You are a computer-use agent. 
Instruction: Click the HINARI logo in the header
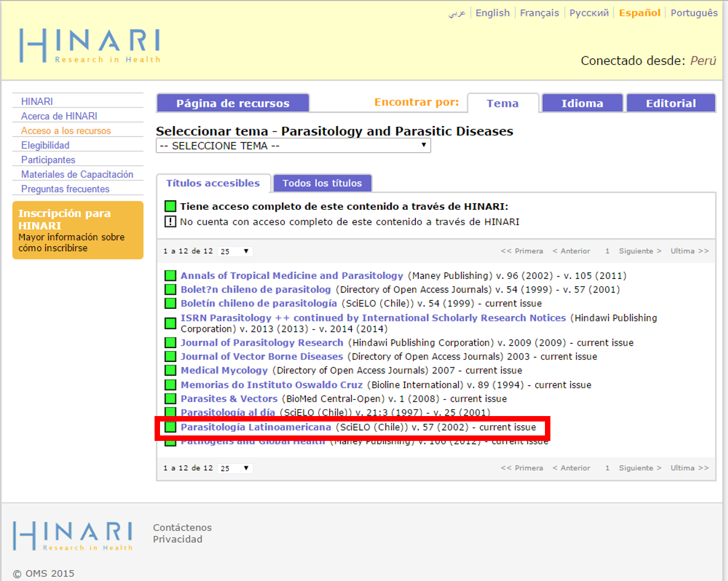pos(90,45)
